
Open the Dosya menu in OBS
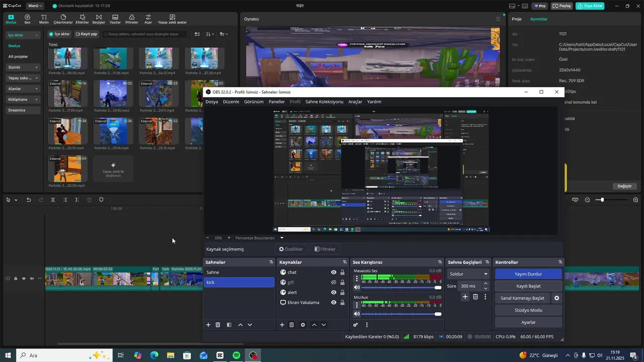(x=212, y=102)
